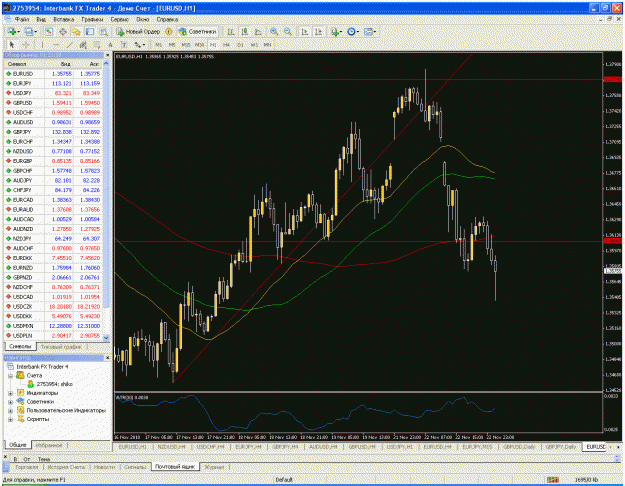Open the Сервис menu
The image size is (625, 486).
[120, 19]
